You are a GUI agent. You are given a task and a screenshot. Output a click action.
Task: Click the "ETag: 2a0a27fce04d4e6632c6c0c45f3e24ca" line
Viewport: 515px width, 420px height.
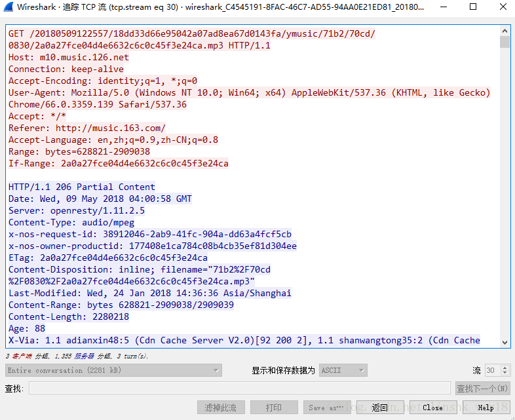click(108, 258)
